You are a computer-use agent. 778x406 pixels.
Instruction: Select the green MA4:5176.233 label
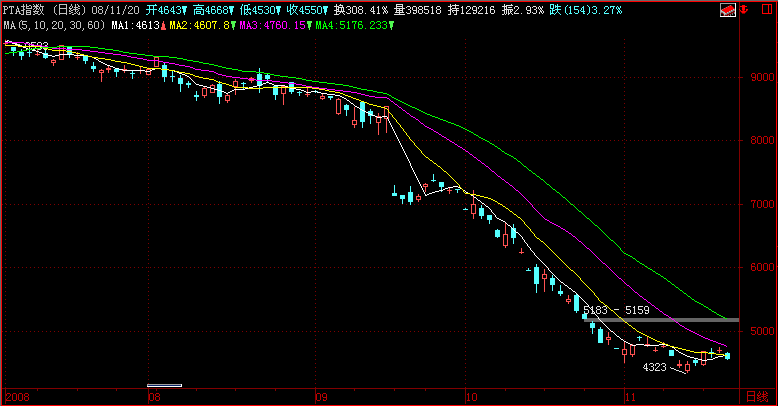354,25
